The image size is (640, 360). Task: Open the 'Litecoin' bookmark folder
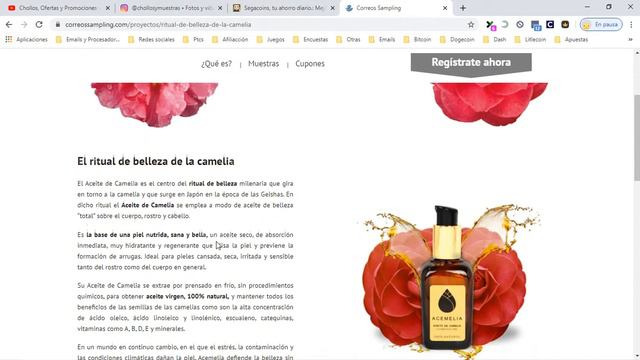tap(530, 40)
